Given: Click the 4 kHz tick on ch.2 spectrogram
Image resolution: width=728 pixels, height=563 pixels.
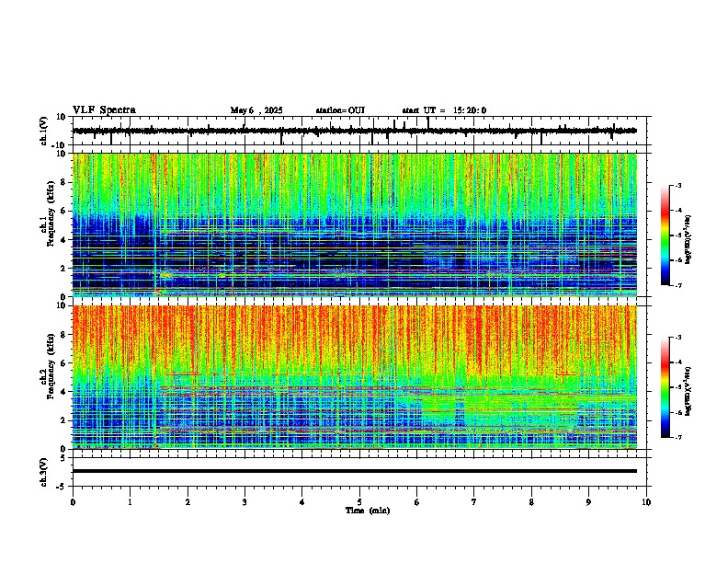Looking at the screenshot, I should click(63, 392).
